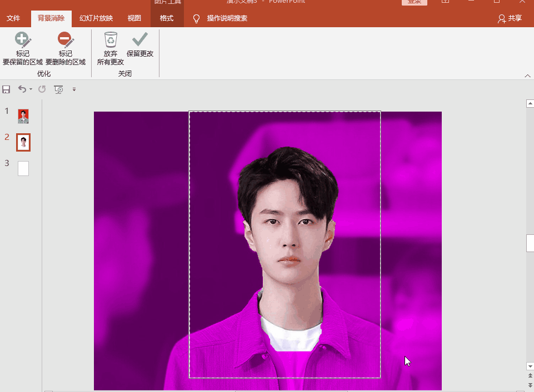Keep changes with checkmark (保留更改)
Screen dimensions: 534x392
point(140,45)
